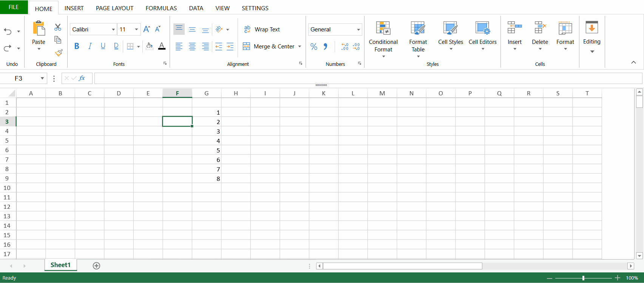
Task: Click the Decrease Indent icon
Action: 219,47
